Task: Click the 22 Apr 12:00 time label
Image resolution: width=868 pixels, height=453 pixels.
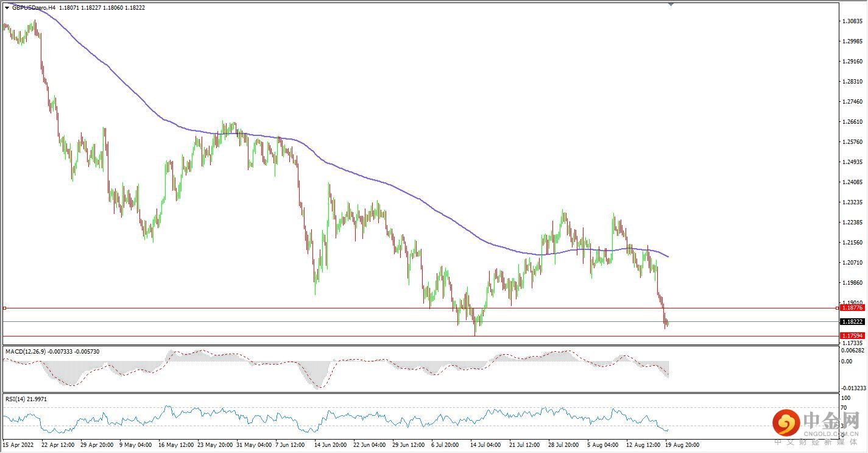Action: 58,445
